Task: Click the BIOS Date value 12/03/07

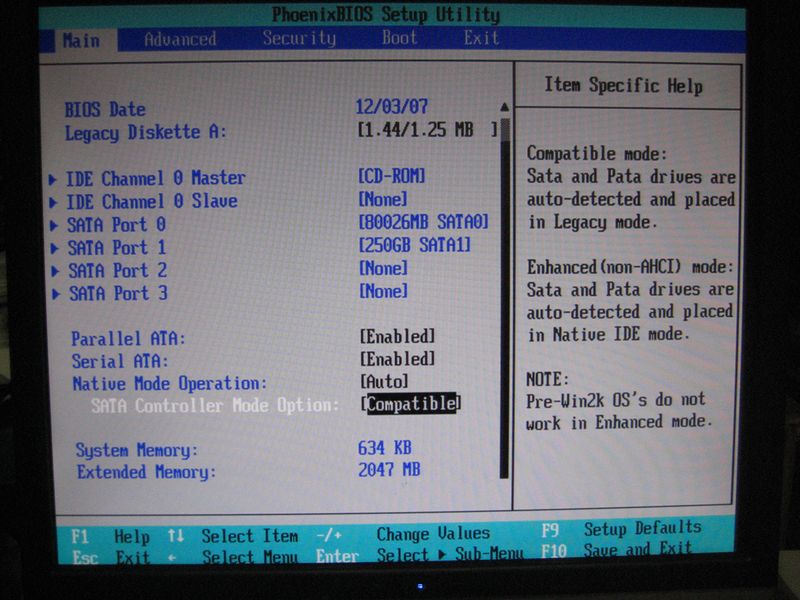Action: pos(391,107)
